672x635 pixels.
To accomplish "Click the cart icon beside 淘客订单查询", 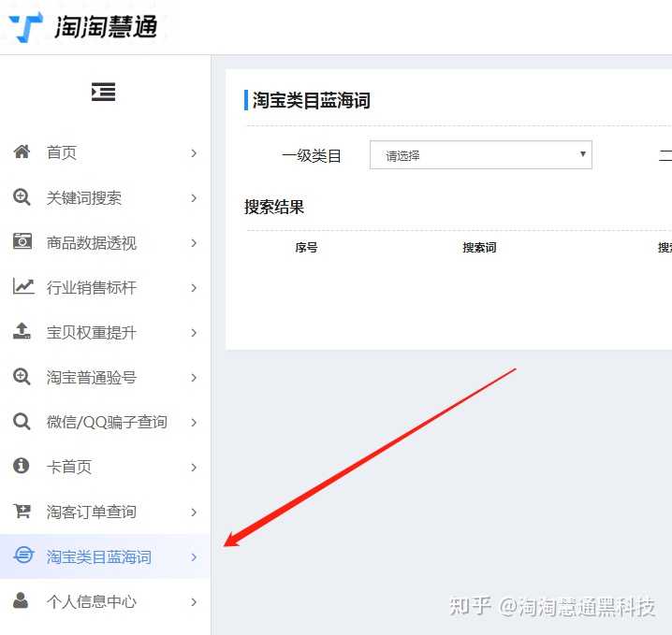I will click(22, 511).
